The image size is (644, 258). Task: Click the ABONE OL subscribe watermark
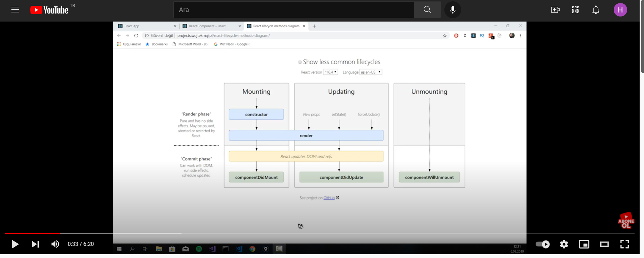click(x=626, y=221)
